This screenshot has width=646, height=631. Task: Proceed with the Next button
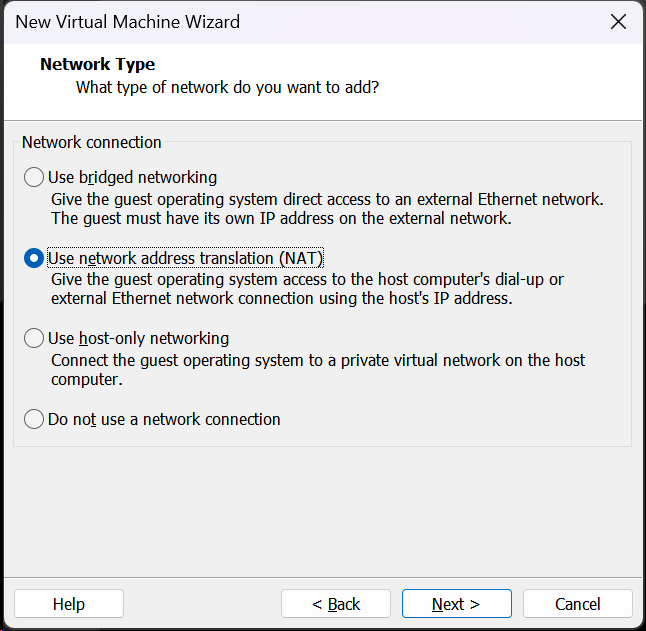456,604
